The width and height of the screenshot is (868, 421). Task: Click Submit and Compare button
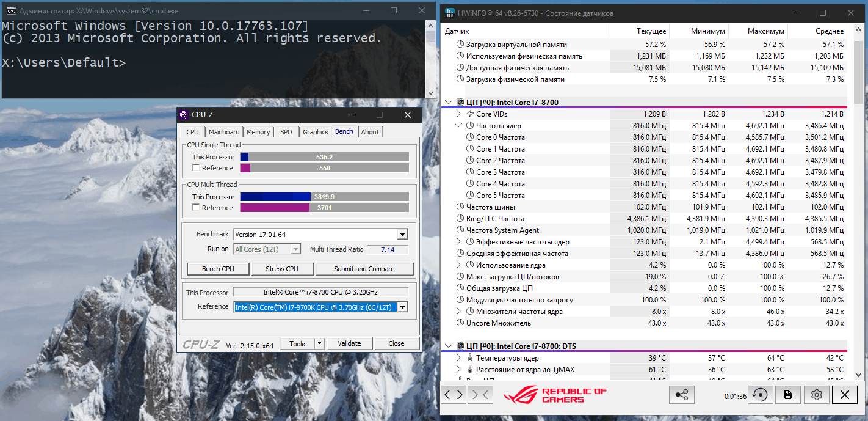(364, 269)
